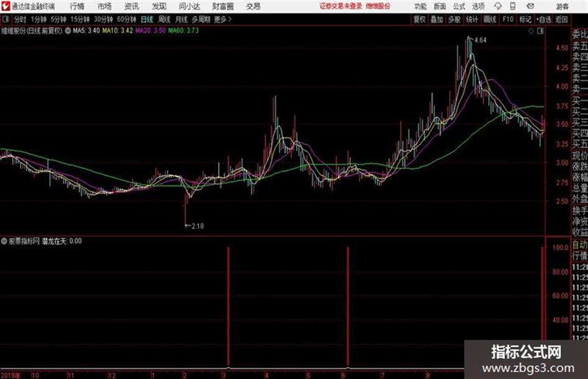Viewport: 588px width, 379px height.
Task: Click the MA10: 3.42 value label
Action: [x=118, y=30]
